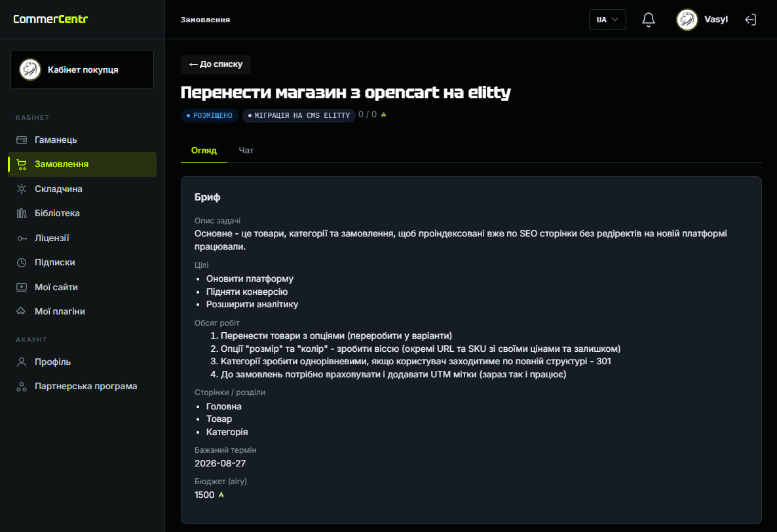The width and height of the screenshot is (777, 532).
Task: Open Гаманець in the sidebar
Action: coord(83,140)
